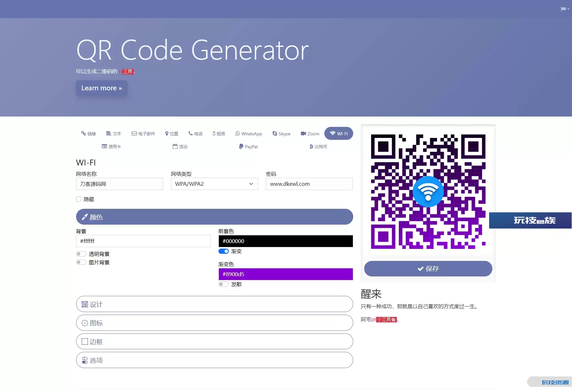Viewport: 572px width, 392px height.
Task: Click the 醒来 heading text
Action: click(x=371, y=294)
